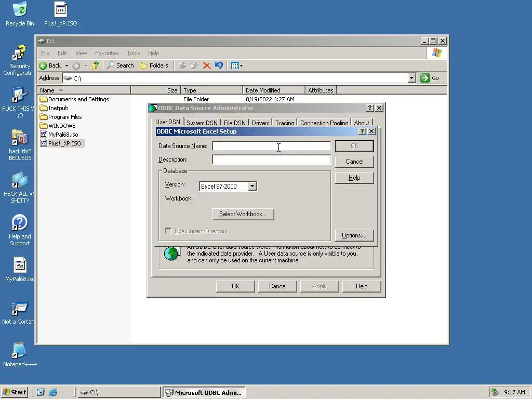Expand the Excel Version dropdown
The width and height of the screenshot is (532, 399).
coord(252,186)
